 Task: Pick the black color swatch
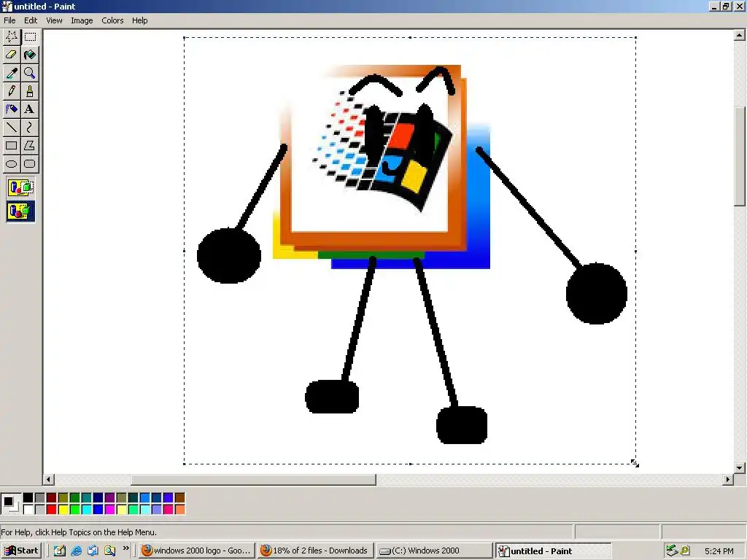(28, 497)
